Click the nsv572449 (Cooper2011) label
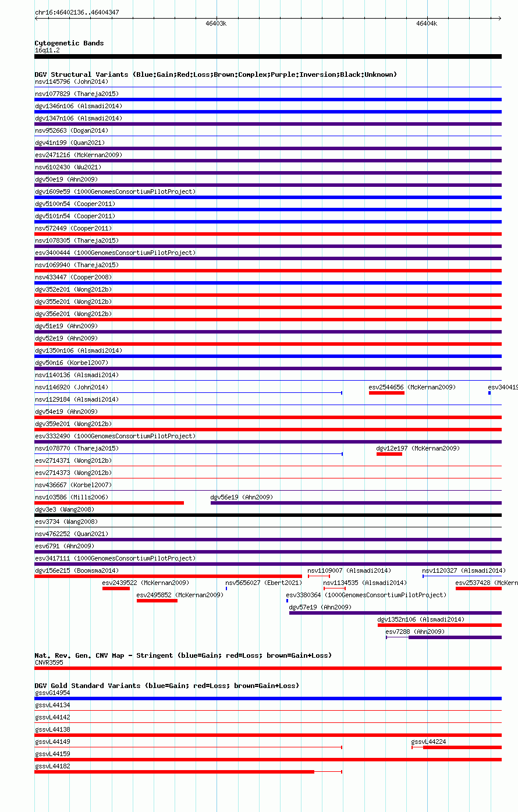This screenshot has height=812, width=518. [x=73, y=228]
